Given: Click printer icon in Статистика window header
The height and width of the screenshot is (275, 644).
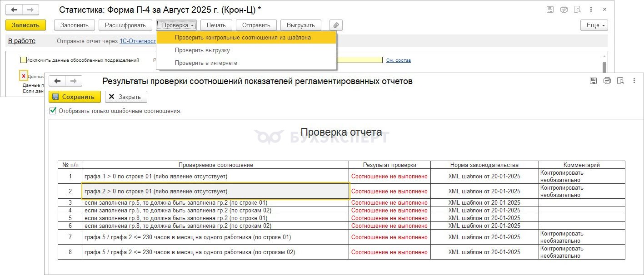Looking at the screenshot, I should click(564, 10).
